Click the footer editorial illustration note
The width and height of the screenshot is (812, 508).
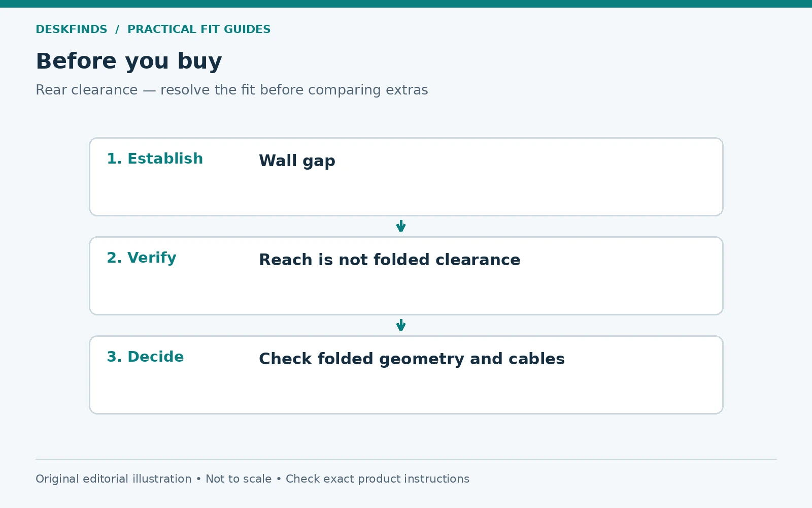[x=252, y=479]
